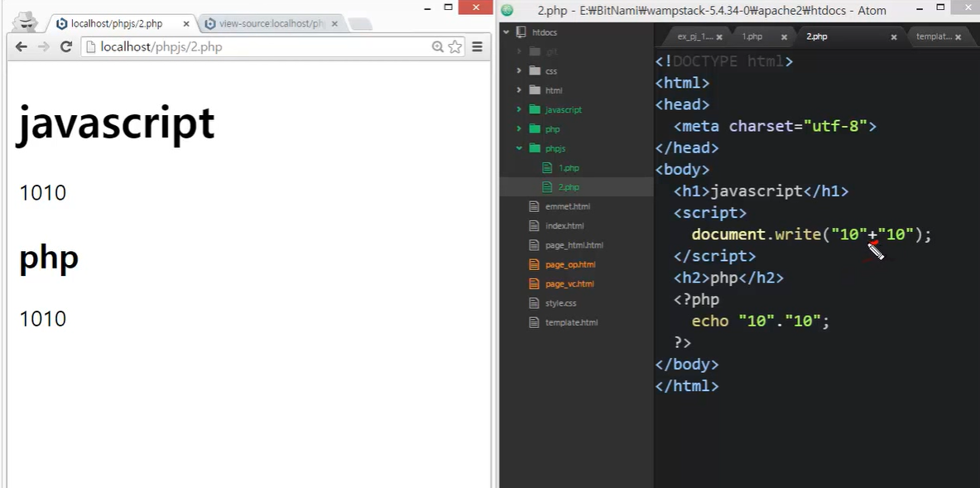Image resolution: width=980 pixels, height=488 pixels.
Task: Open a new Chrome tab
Action: click(360, 24)
